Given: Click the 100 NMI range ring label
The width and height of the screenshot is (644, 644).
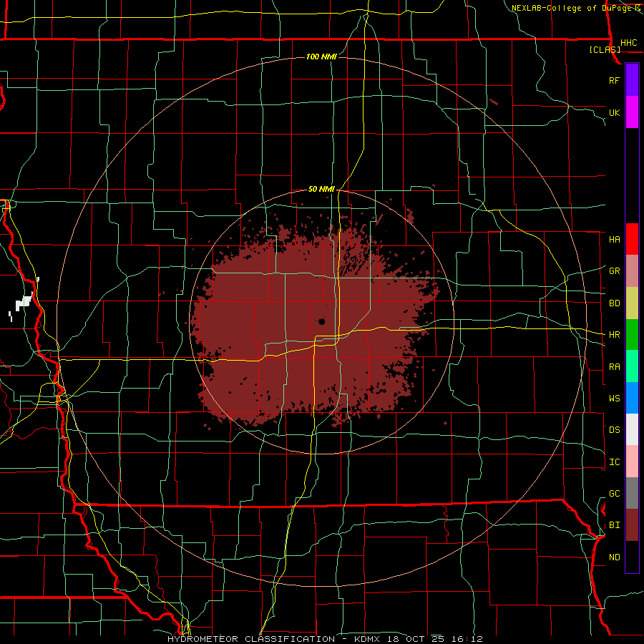Looking at the screenshot, I should 321,57.
